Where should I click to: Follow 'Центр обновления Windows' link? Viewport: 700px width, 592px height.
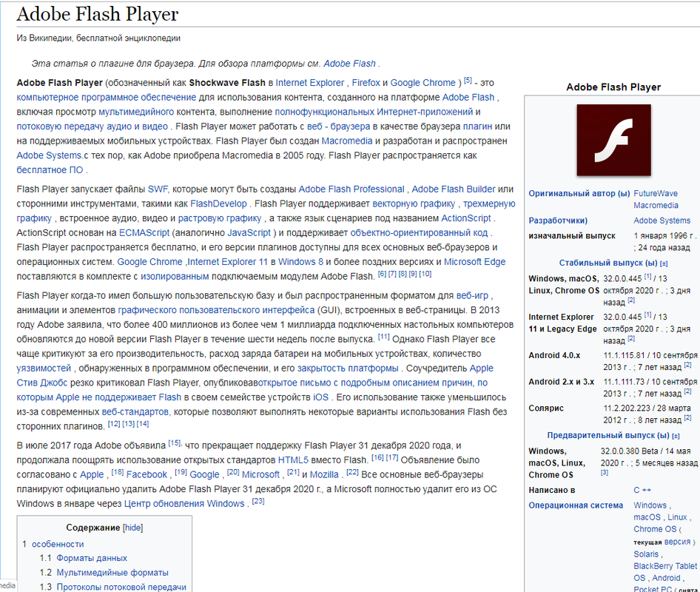pyautogui.click(x=184, y=504)
